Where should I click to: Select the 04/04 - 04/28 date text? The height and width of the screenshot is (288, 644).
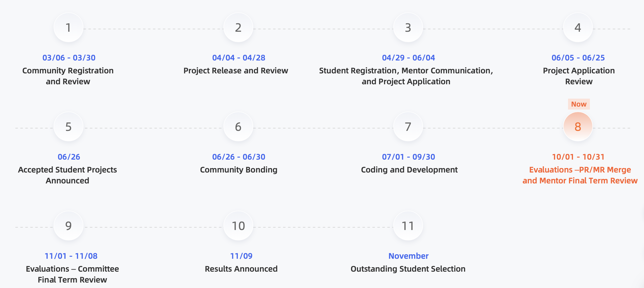click(239, 58)
